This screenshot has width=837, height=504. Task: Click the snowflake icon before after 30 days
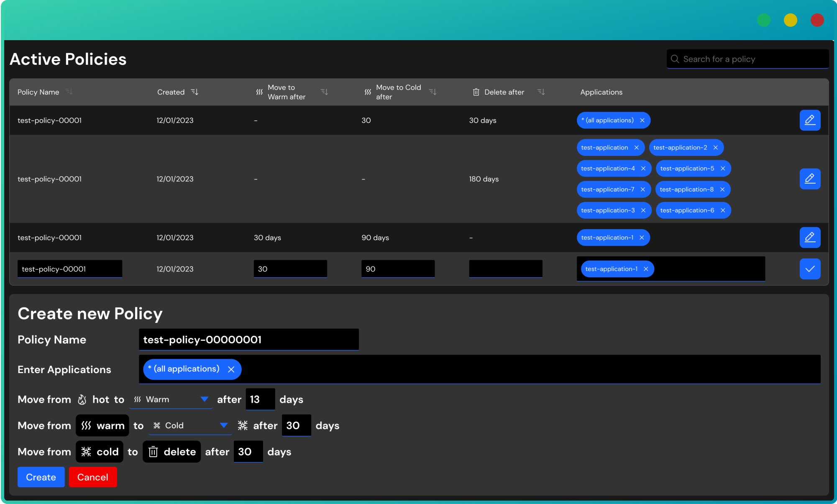(243, 426)
